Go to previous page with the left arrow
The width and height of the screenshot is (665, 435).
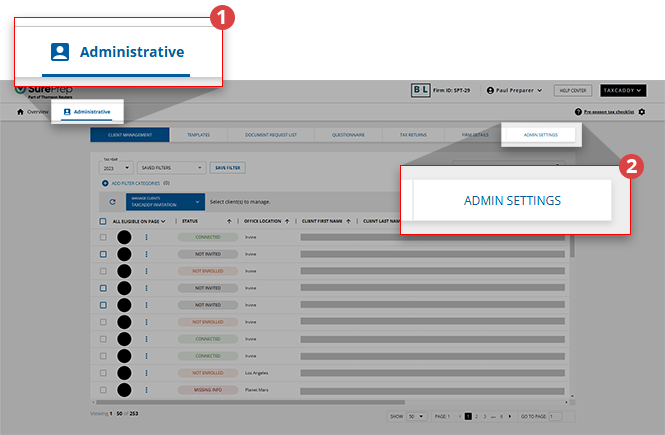(460, 416)
